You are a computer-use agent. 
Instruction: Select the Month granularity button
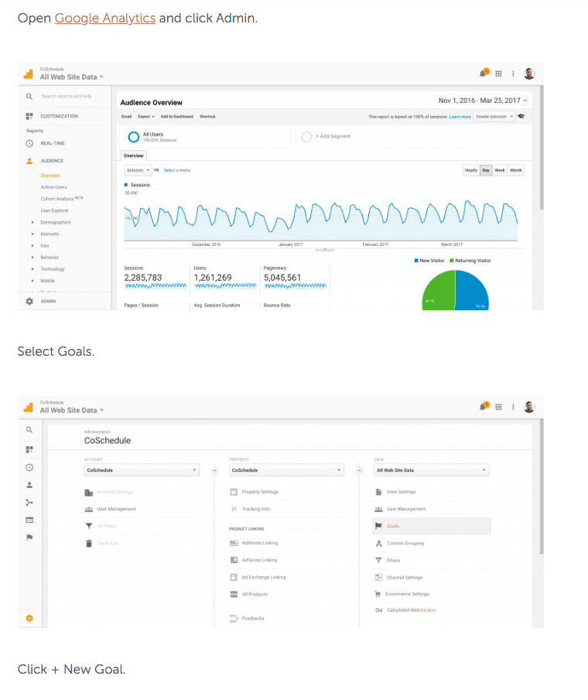(x=516, y=170)
